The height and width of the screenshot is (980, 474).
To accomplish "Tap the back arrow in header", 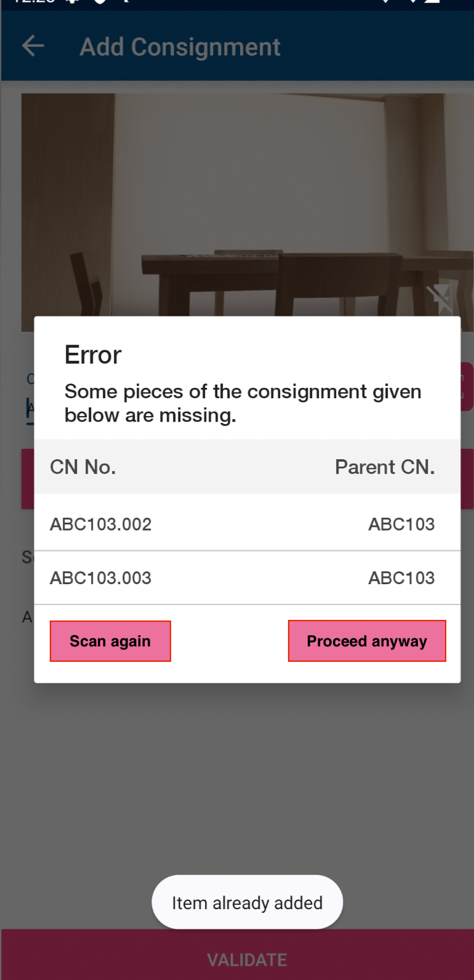I will 33,46.
